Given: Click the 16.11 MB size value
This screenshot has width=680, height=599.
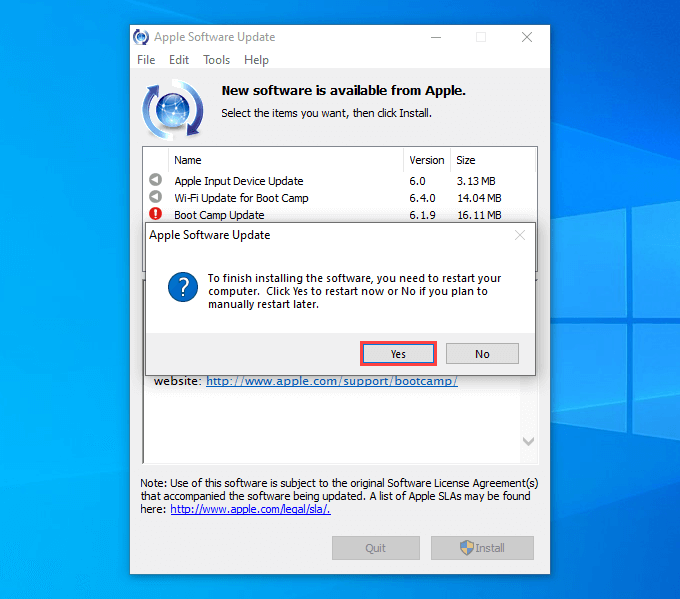Looking at the screenshot, I should pyautogui.click(x=479, y=215).
